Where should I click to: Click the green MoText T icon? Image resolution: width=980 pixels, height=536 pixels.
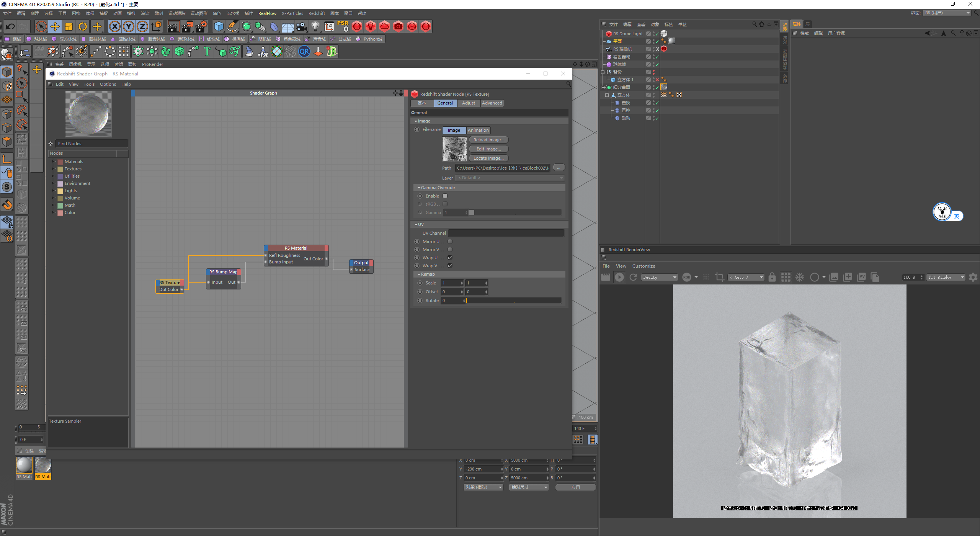[x=207, y=51]
